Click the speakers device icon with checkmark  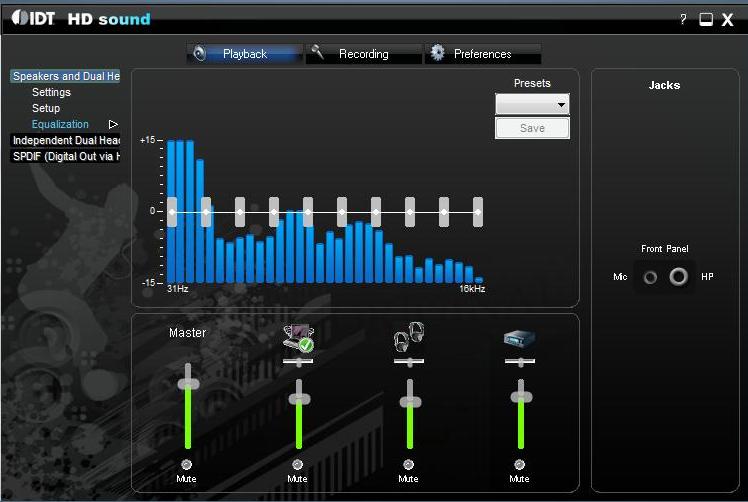click(298, 338)
